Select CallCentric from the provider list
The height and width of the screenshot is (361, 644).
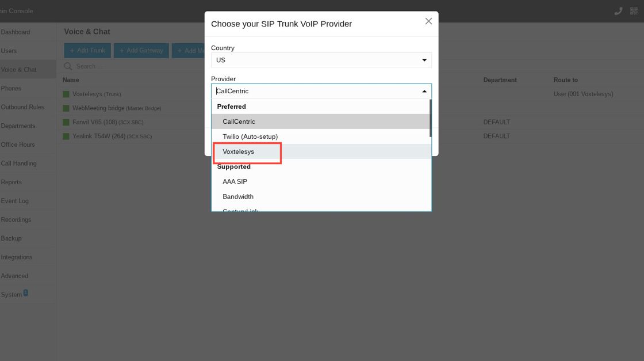(x=320, y=121)
